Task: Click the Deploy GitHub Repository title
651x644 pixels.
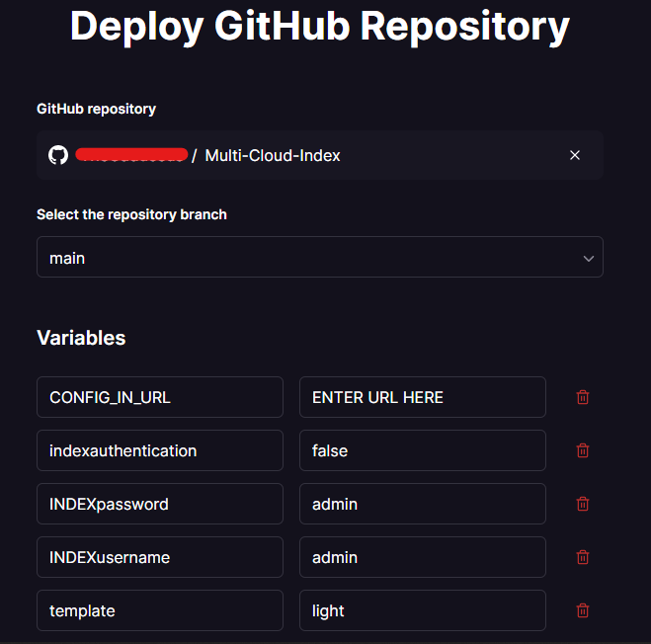Action: point(320,27)
